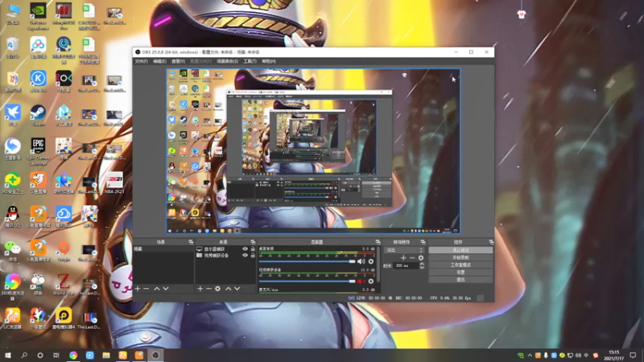Screen dimensions: 644x362
Task: Unmute the red speaker for the video capture device
Action: pos(361,281)
